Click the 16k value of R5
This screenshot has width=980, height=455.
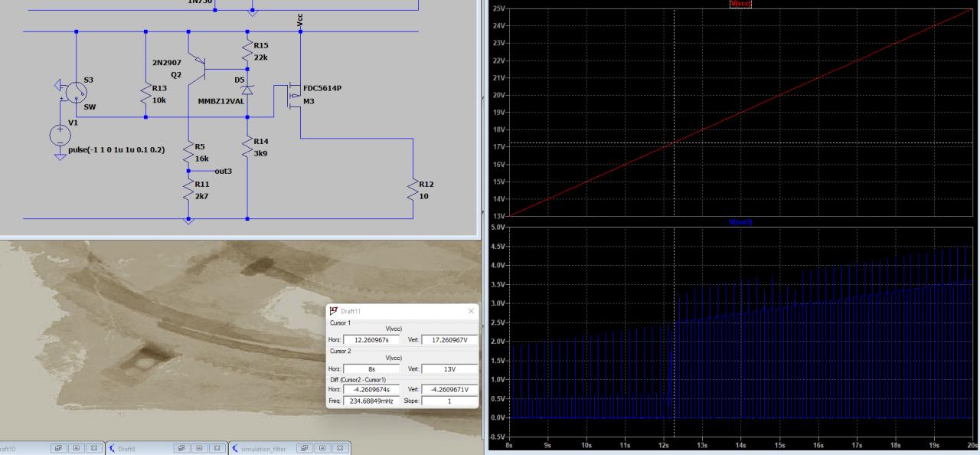201,158
